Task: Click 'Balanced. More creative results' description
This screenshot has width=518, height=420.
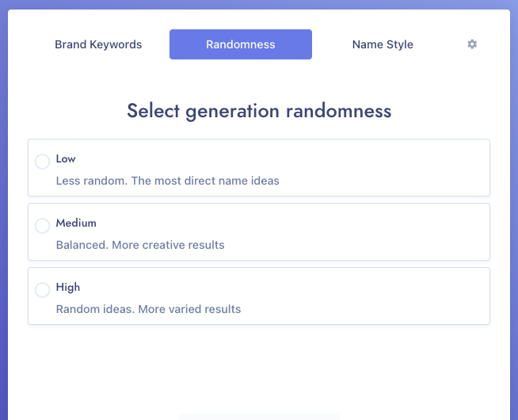Action: (x=140, y=245)
